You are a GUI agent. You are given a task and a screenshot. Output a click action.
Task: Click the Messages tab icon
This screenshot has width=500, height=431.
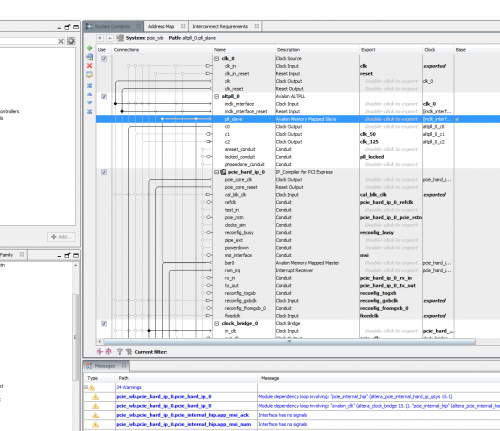[x=89, y=366]
